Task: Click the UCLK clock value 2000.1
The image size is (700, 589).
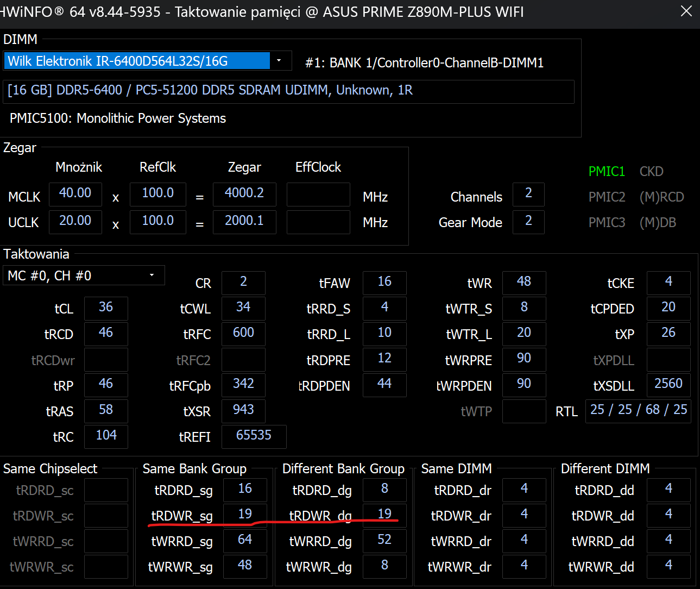Action: (x=244, y=221)
